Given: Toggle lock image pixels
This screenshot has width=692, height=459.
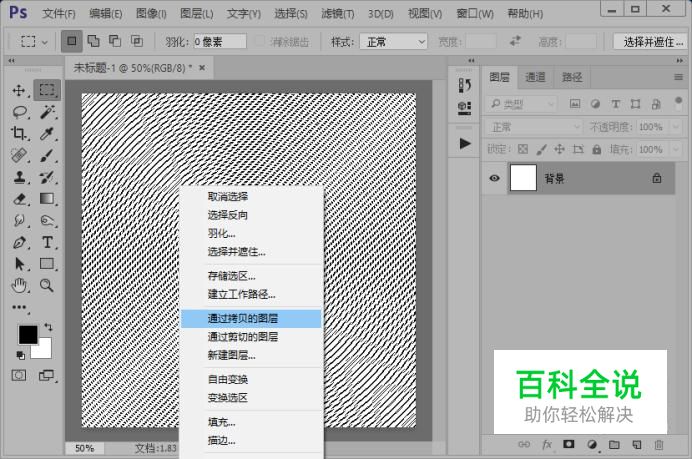Looking at the screenshot, I should (x=541, y=149).
